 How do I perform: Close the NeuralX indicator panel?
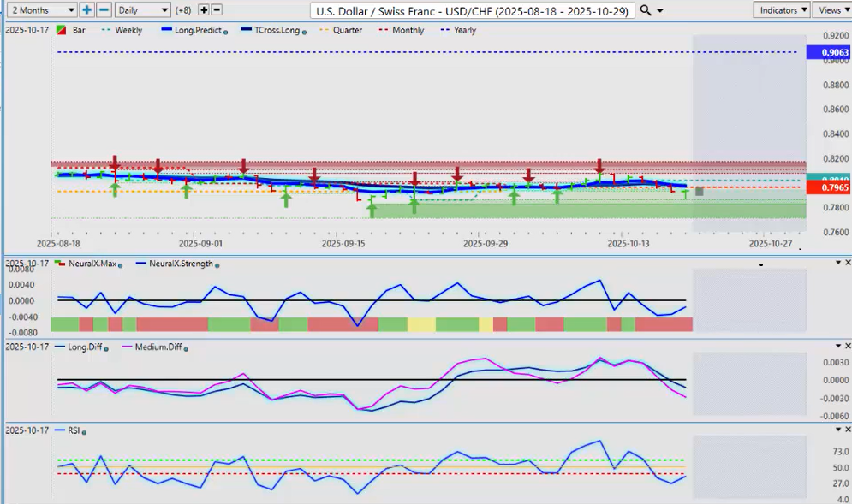pyautogui.click(x=847, y=262)
